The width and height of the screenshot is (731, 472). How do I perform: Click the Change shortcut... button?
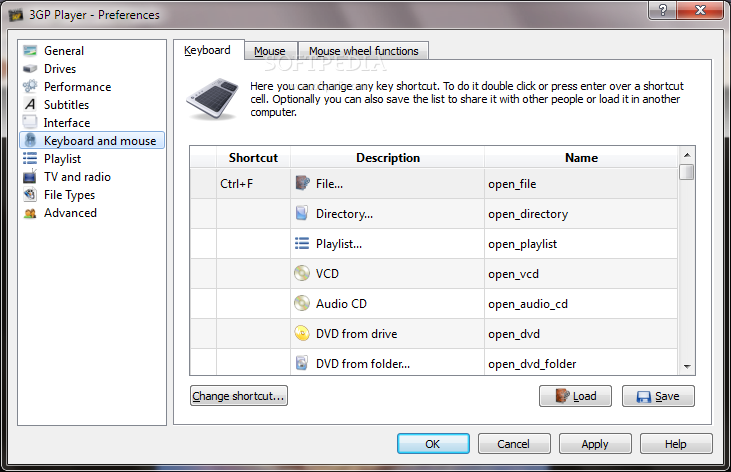(x=239, y=396)
